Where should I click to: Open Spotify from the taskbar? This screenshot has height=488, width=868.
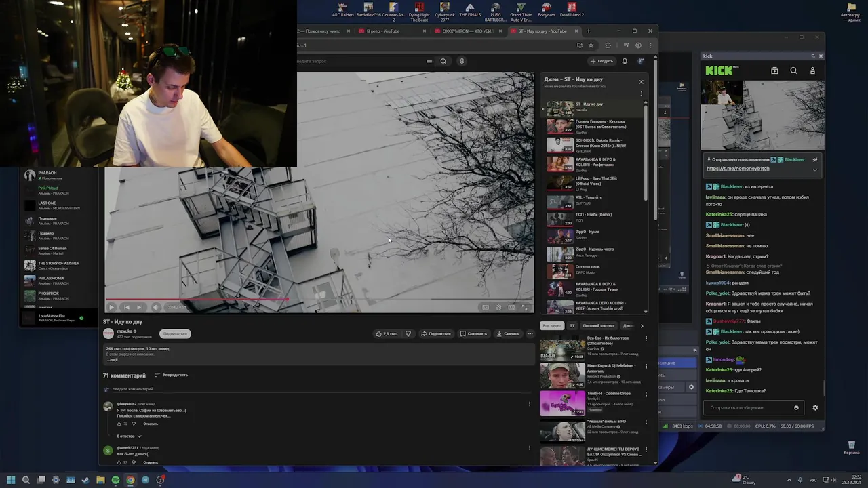click(115, 480)
